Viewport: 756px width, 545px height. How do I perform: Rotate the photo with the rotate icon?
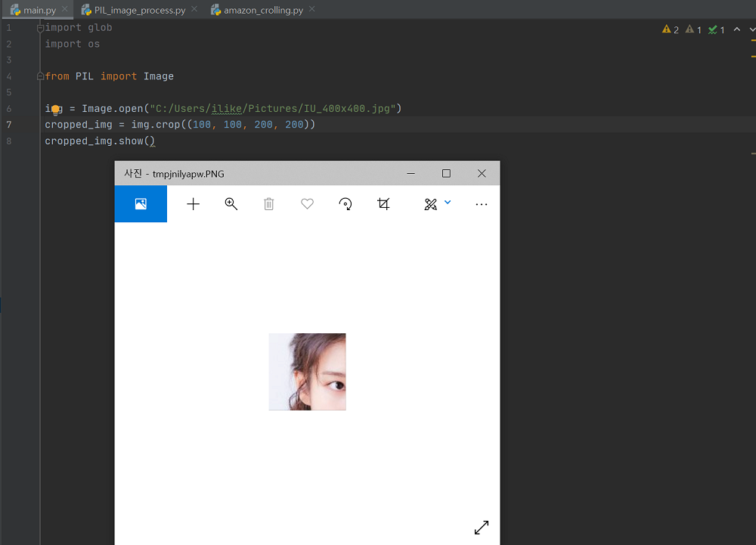point(345,204)
